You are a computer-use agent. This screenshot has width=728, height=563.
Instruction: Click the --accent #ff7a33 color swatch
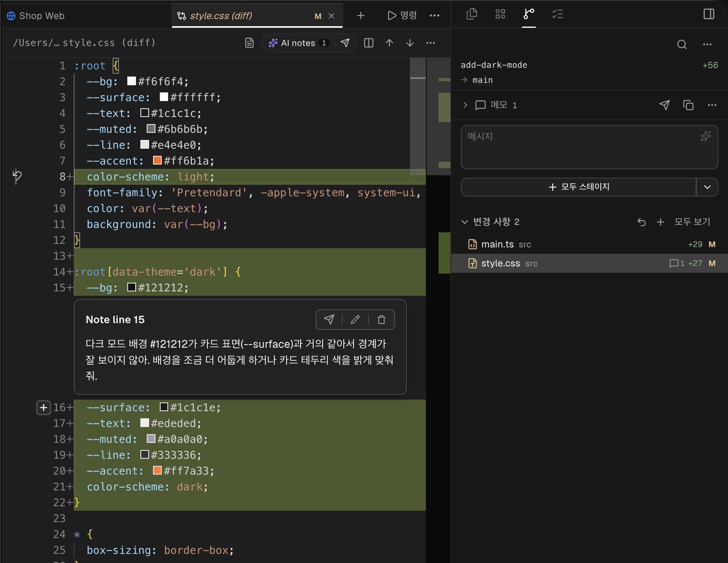pyautogui.click(x=157, y=470)
